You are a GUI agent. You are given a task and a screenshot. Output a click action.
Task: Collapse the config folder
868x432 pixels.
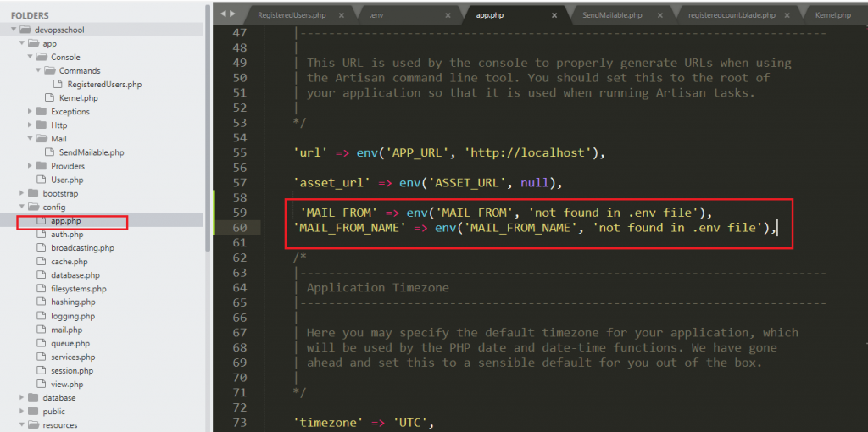coord(22,207)
